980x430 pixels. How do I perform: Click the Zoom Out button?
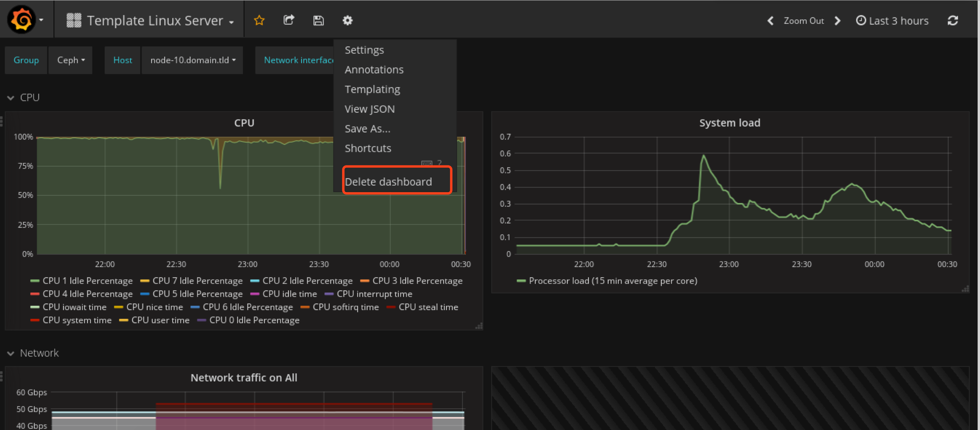pyautogui.click(x=803, y=21)
